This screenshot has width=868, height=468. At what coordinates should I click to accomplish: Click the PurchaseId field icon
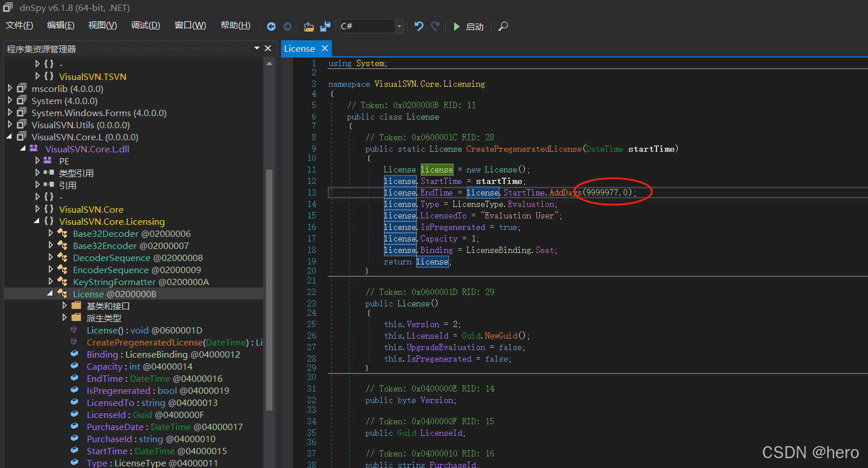pyautogui.click(x=74, y=439)
